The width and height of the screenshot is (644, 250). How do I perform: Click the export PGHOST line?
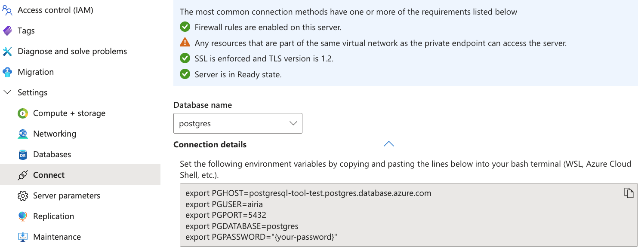point(308,193)
